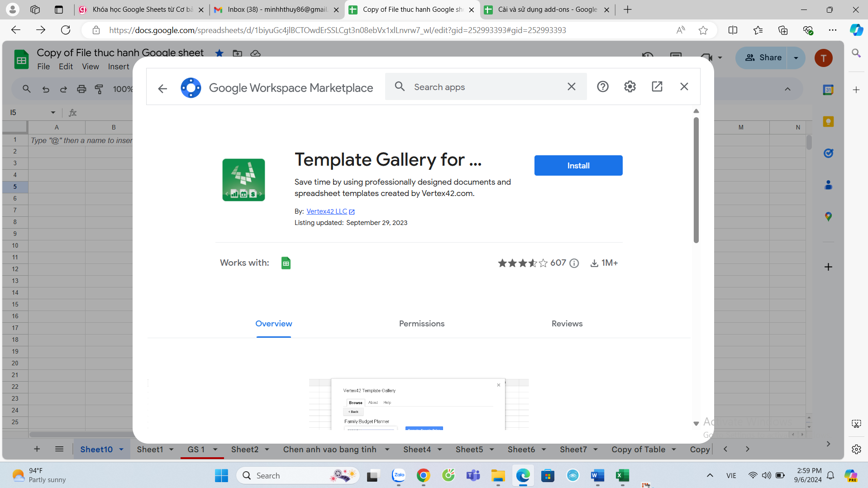Open the Name box dropdown
The width and height of the screenshot is (868, 488).
pyautogui.click(x=53, y=112)
